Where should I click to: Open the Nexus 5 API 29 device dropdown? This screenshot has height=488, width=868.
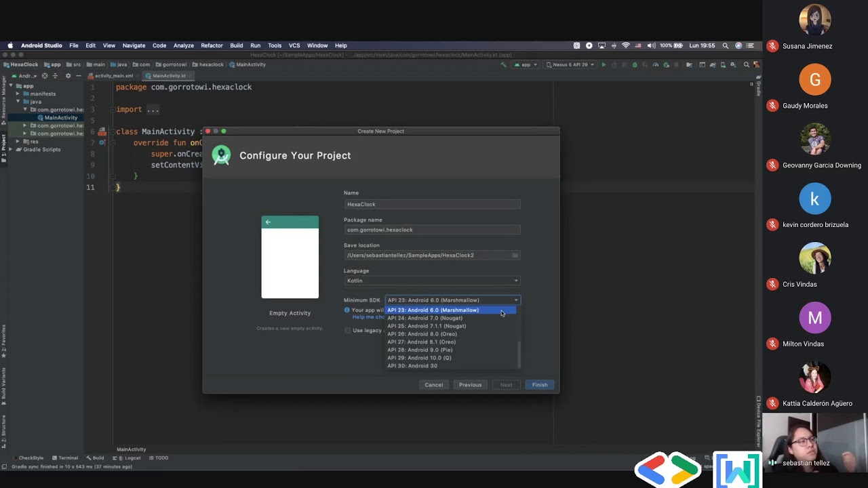pos(570,65)
